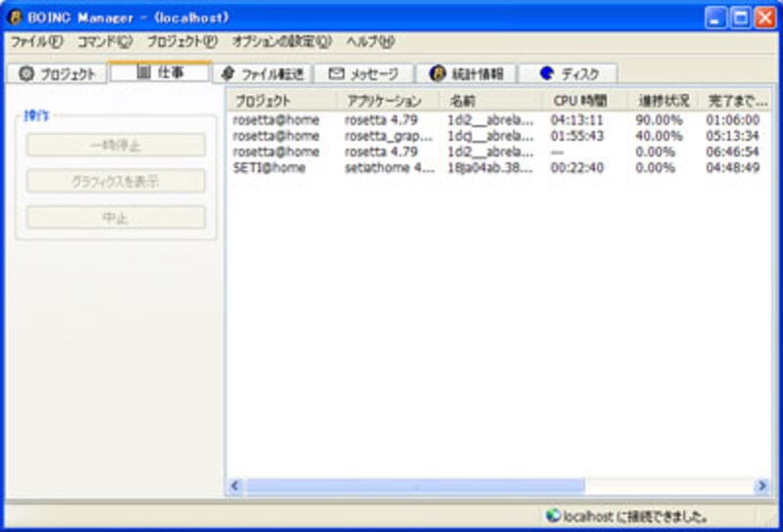Click CPU time 00:22:40 cell
Viewport: 783px width, 532px height.
pyautogui.click(x=576, y=167)
